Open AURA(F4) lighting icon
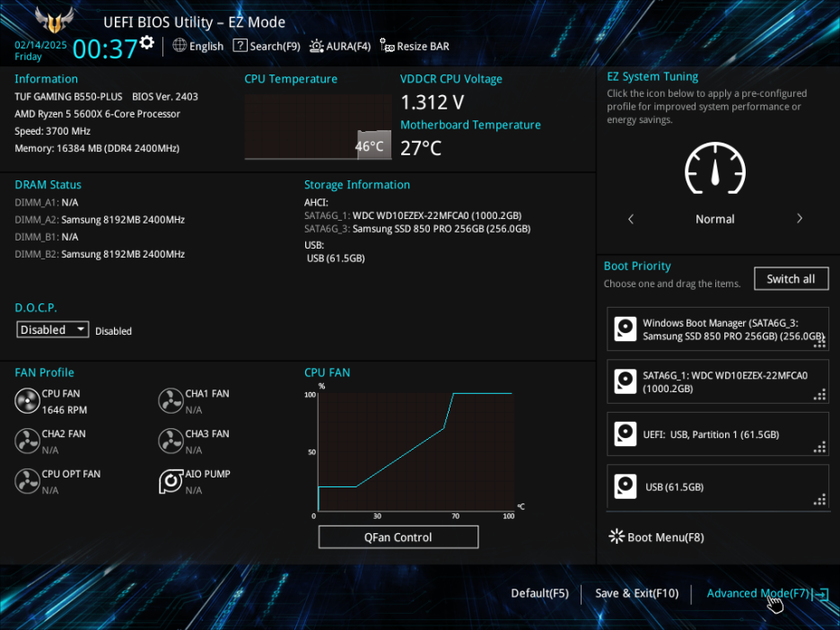This screenshot has height=630, width=840. [x=317, y=46]
